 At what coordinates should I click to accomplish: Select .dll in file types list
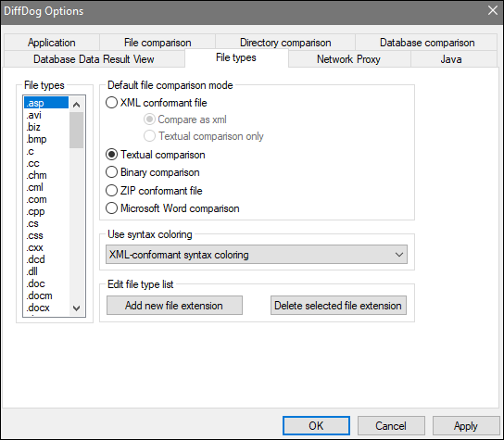click(46, 271)
